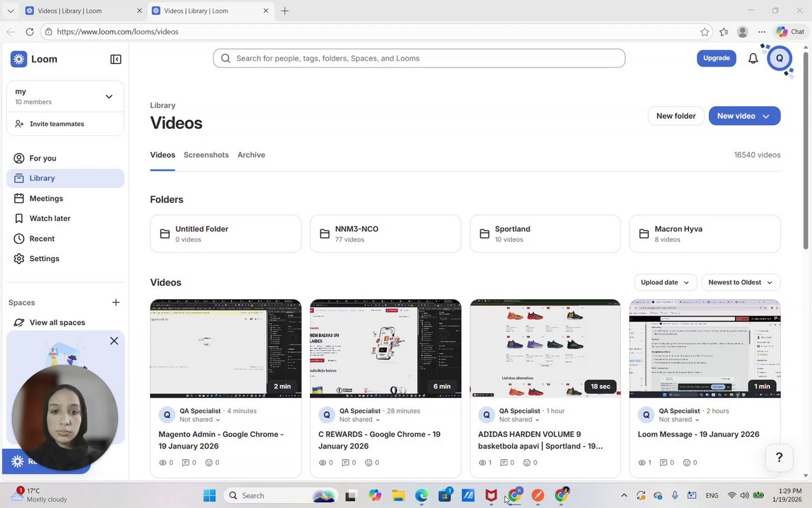Switch to the first Loom browser tab
The width and height of the screenshot is (812, 508).
(x=84, y=11)
